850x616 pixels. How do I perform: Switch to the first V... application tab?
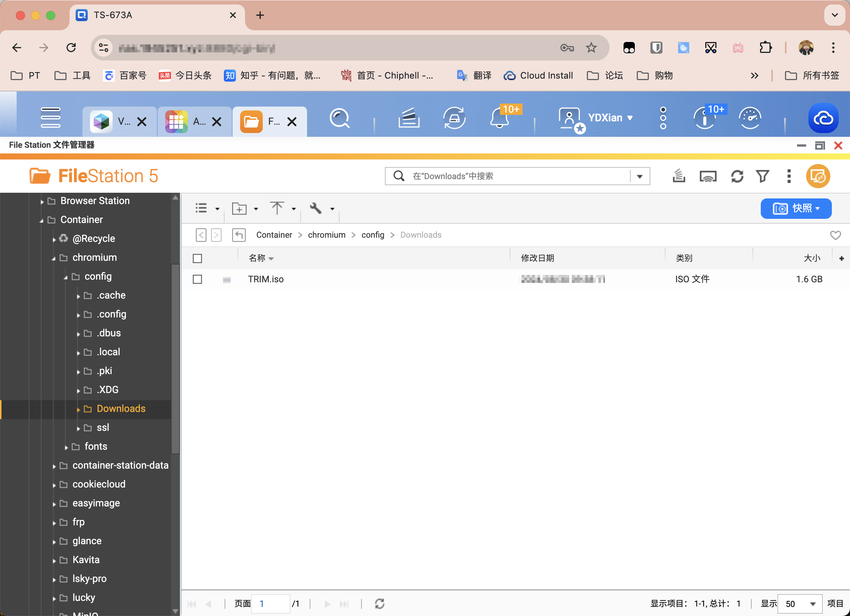pyautogui.click(x=119, y=121)
